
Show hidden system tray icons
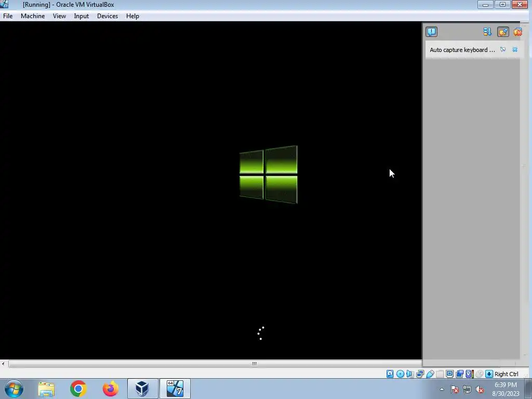tap(442, 390)
